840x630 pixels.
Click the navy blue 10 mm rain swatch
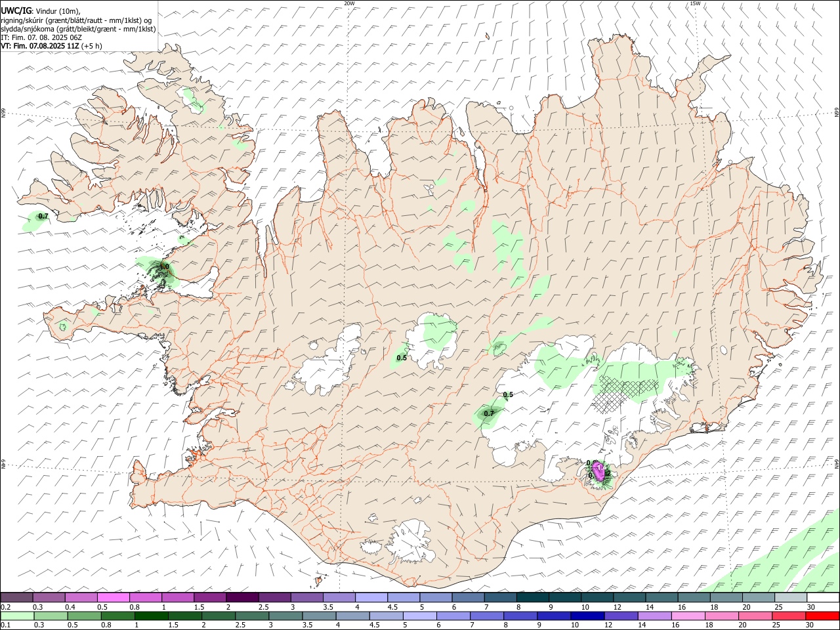tap(587, 616)
